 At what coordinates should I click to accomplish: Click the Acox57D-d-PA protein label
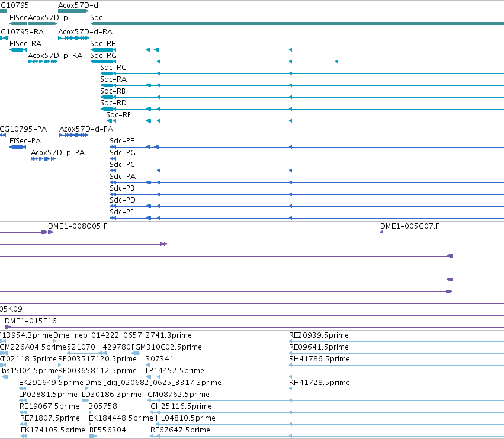click(86, 129)
